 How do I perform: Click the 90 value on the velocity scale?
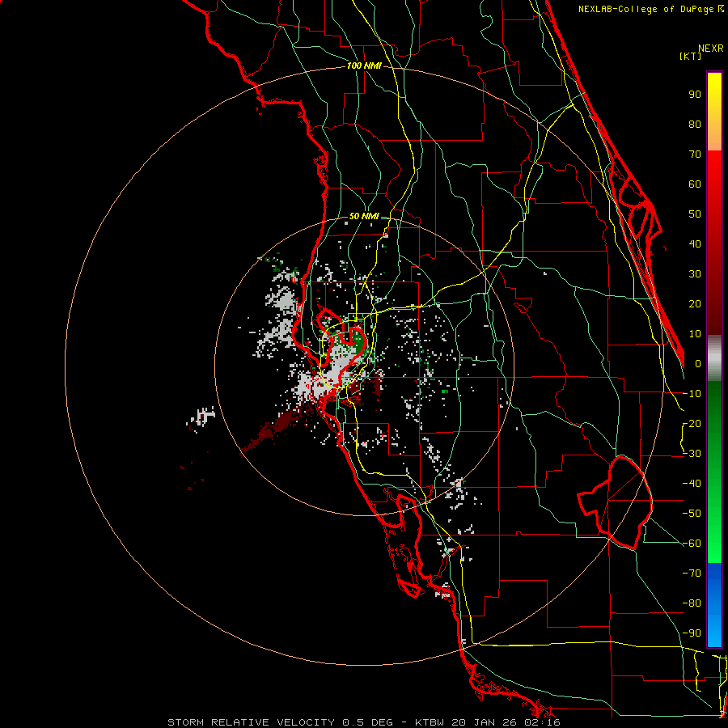pos(695,95)
